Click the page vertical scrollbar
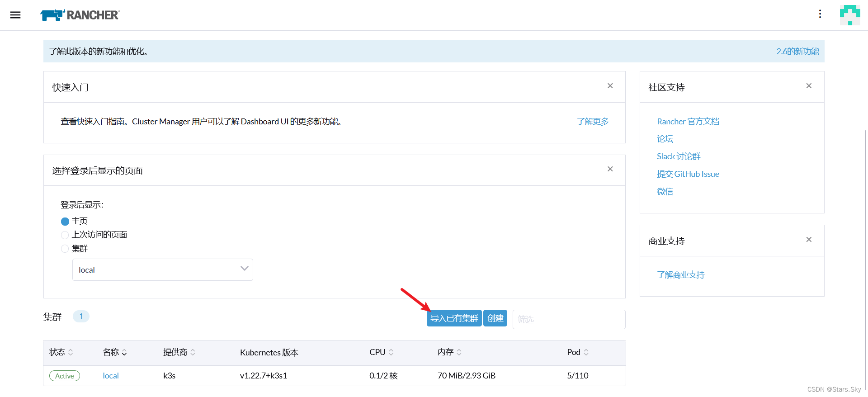The height and width of the screenshot is (397, 868). pyautogui.click(x=866, y=260)
